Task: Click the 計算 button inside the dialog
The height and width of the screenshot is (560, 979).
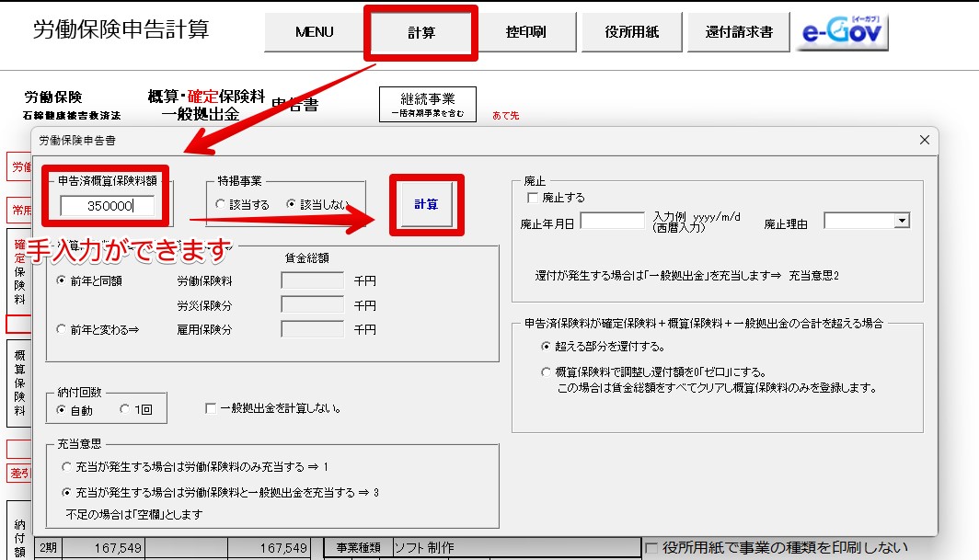Action: [426, 204]
